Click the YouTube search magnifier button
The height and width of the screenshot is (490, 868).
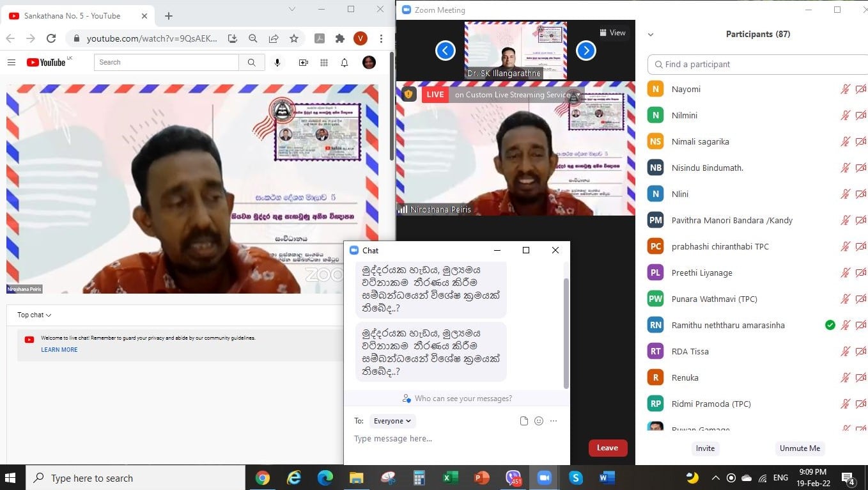[x=252, y=62]
